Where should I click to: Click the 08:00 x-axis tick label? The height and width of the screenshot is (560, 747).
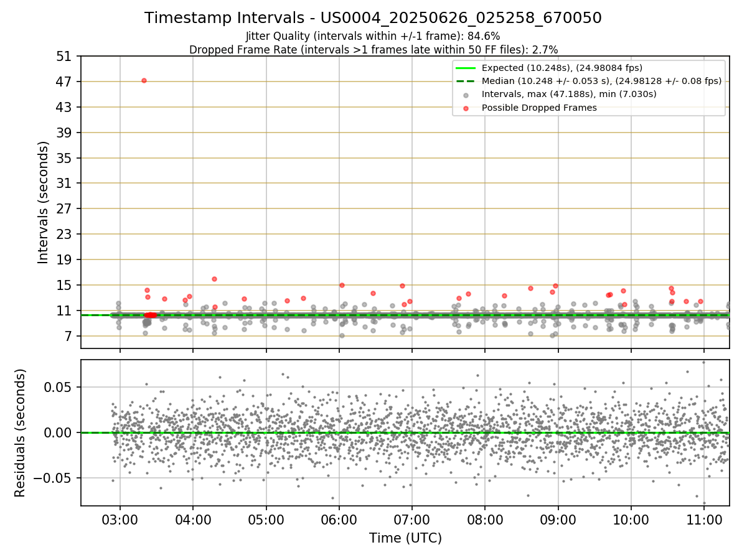485,519
